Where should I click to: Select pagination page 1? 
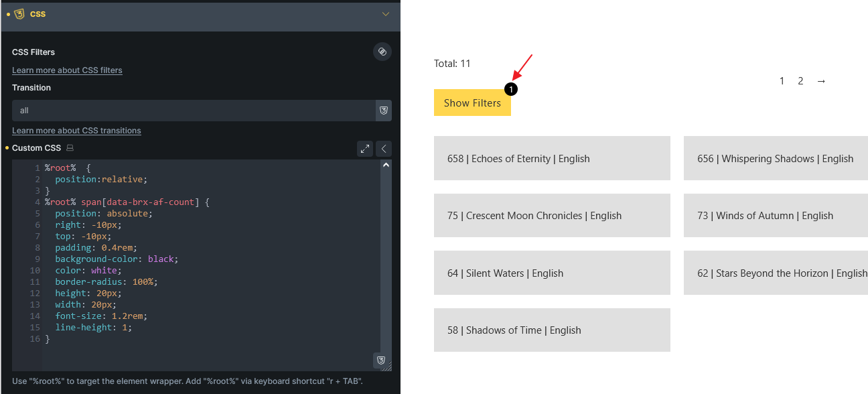[x=782, y=81]
